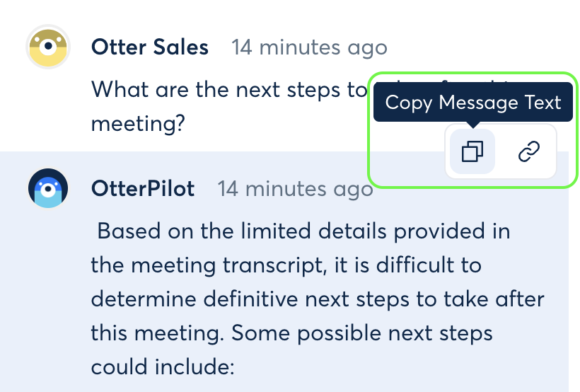Viewport: 580px width, 392px height.
Task: Open the Otter Sales yellow avatar
Action: [48, 47]
